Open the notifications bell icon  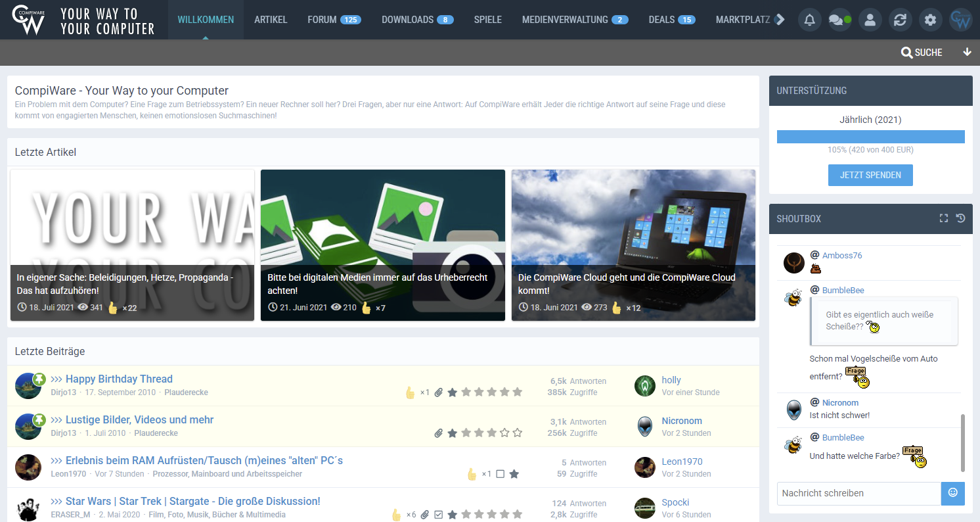[x=810, y=20]
